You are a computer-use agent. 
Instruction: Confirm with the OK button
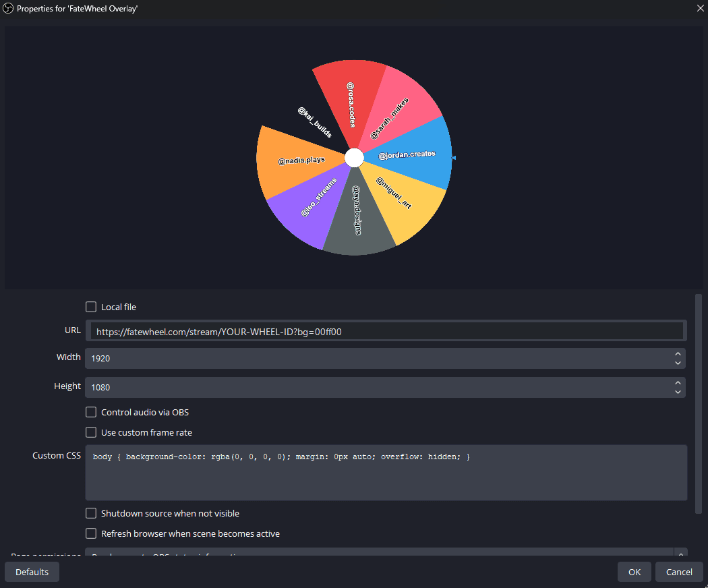click(635, 572)
